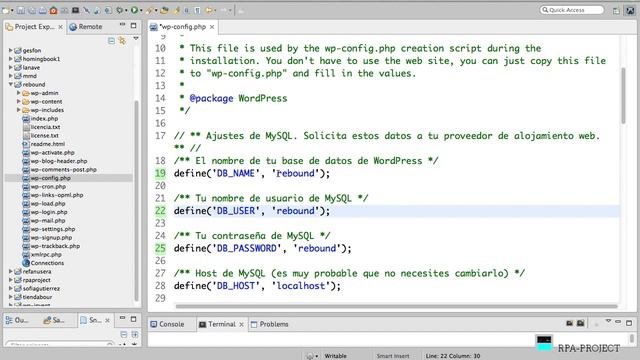
Task: Click the Connections globe icon in the rebound project
Action: tap(26, 263)
